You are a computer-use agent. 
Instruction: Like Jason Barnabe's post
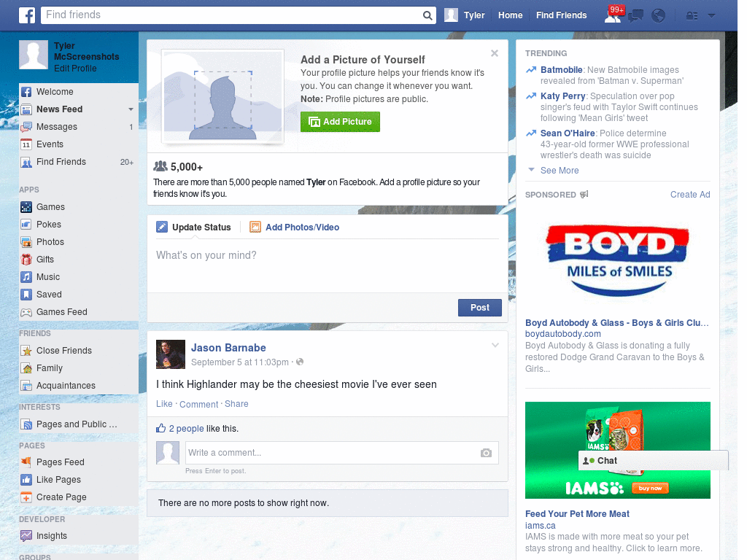click(164, 404)
